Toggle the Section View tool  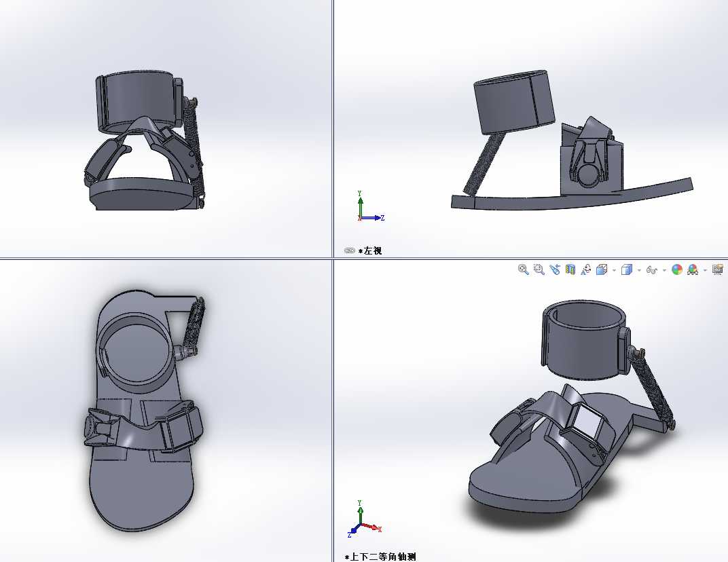click(570, 269)
